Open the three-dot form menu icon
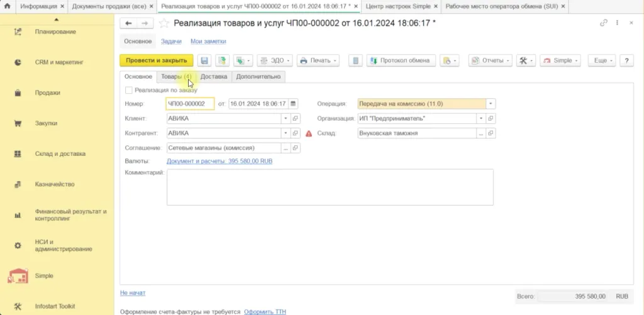This screenshot has width=644, height=315. pos(617,23)
